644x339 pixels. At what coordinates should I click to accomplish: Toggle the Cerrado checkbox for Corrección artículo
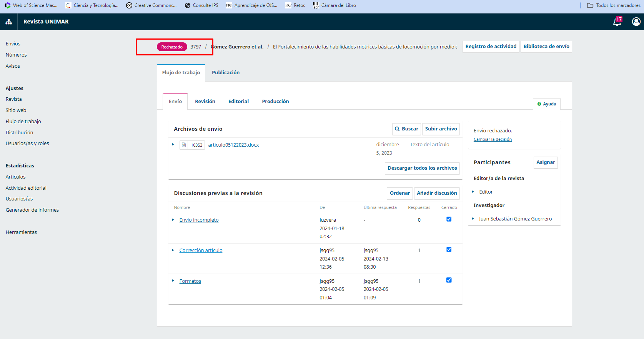tap(449, 250)
